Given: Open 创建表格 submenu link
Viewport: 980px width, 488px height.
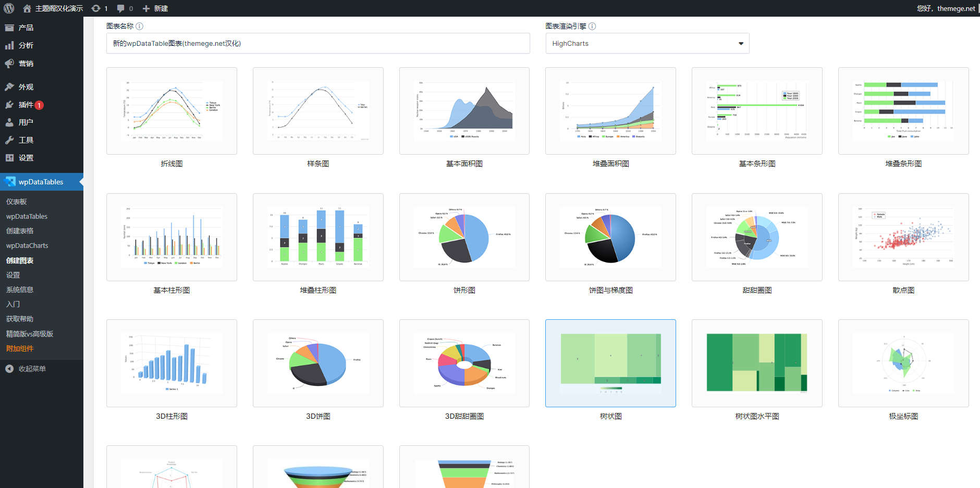Looking at the screenshot, I should (x=20, y=231).
